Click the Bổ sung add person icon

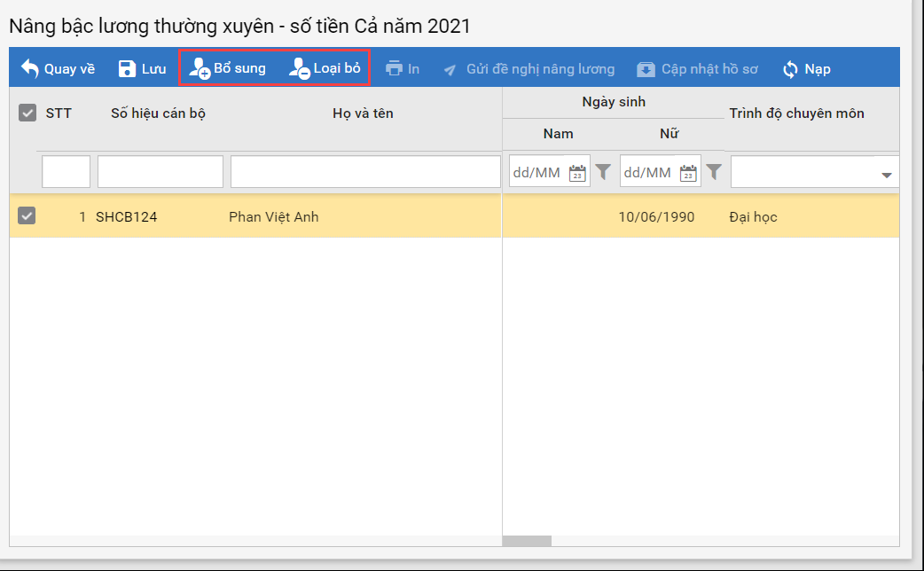[x=199, y=68]
